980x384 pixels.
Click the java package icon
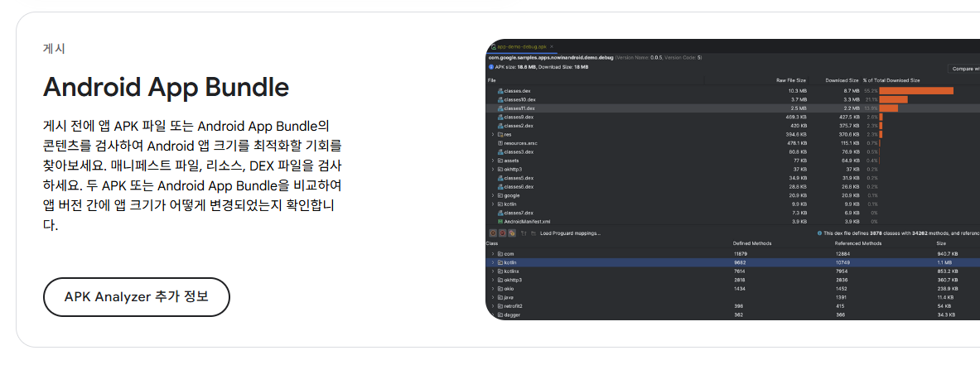500,298
